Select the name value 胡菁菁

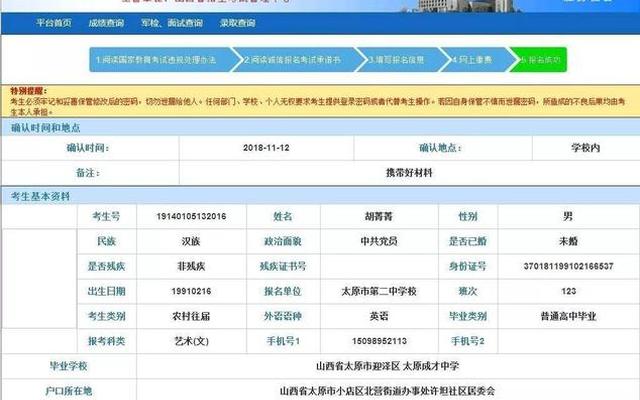pos(379,216)
